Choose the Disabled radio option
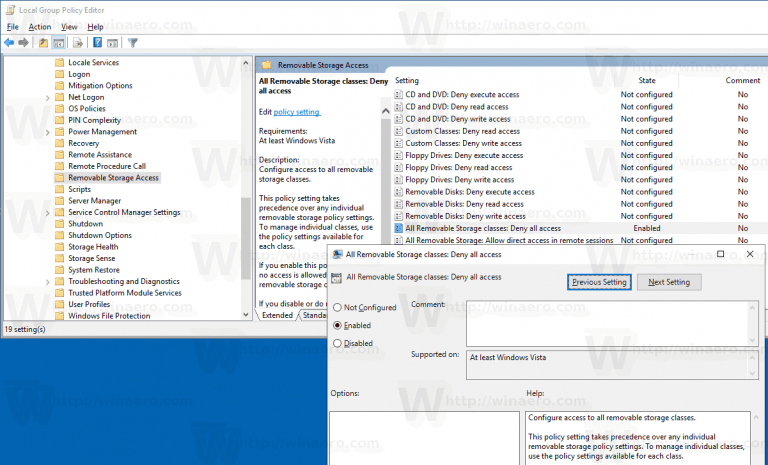The height and width of the screenshot is (465, 768). (x=337, y=343)
